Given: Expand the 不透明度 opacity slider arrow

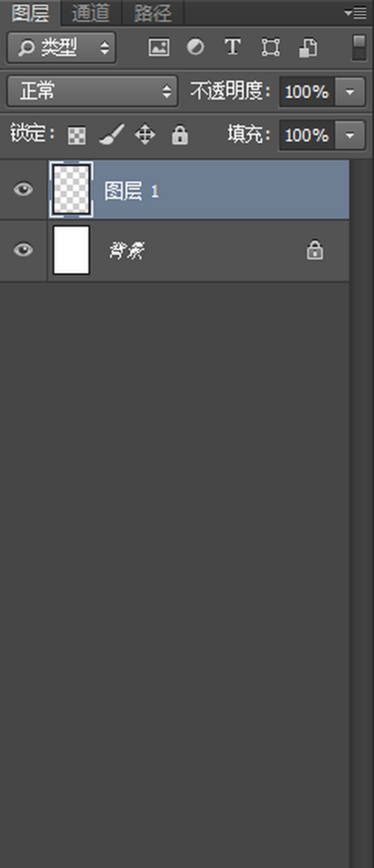Looking at the screenshot, I should coord(349,92).
